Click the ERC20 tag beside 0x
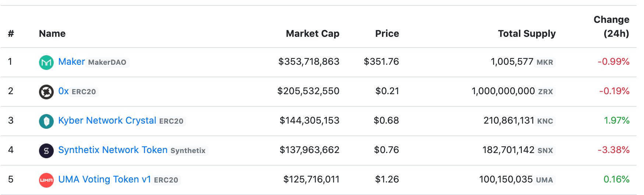 84,92
